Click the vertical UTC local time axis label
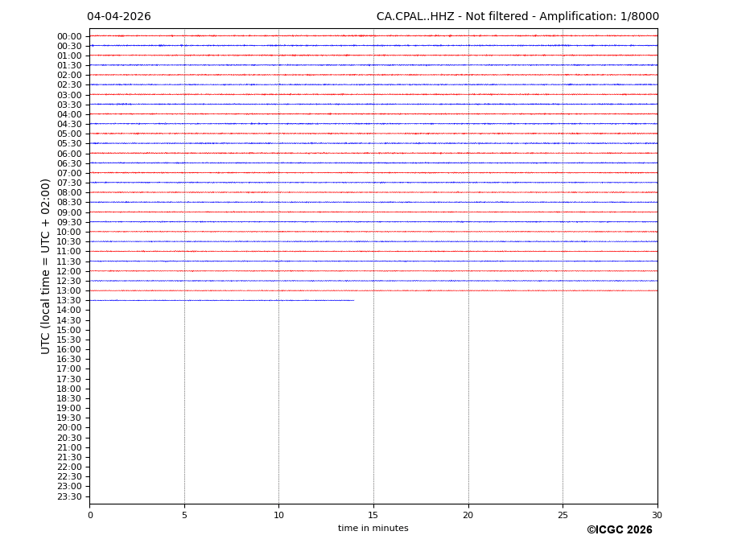Image resolution: width=746 pixels, height=560 pixels. click(46, 266)
